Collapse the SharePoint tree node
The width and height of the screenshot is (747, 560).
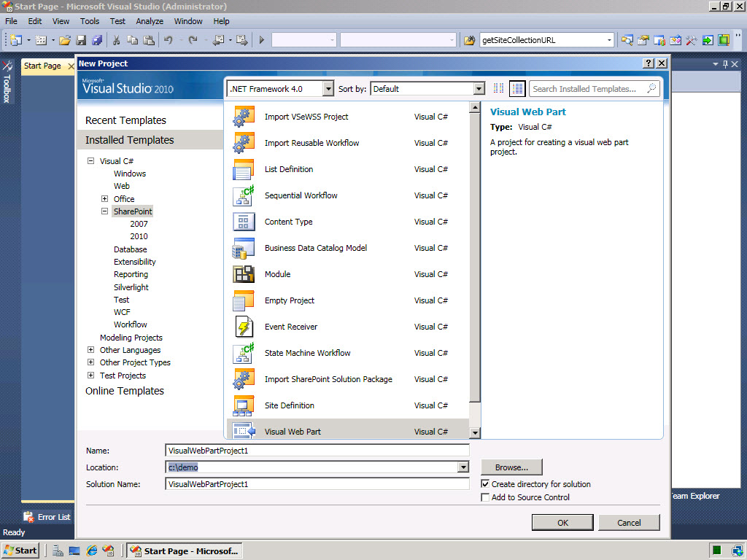pos(104,211)
